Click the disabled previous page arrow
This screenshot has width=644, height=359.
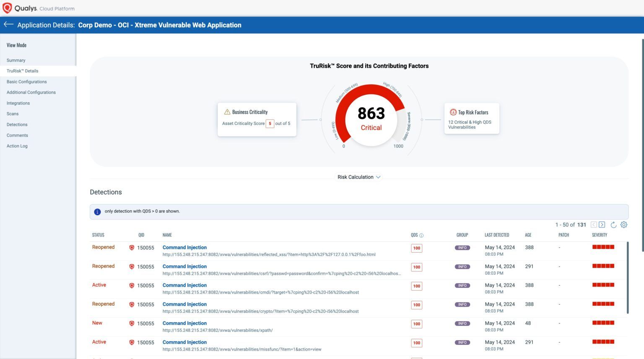pos(593,225)
